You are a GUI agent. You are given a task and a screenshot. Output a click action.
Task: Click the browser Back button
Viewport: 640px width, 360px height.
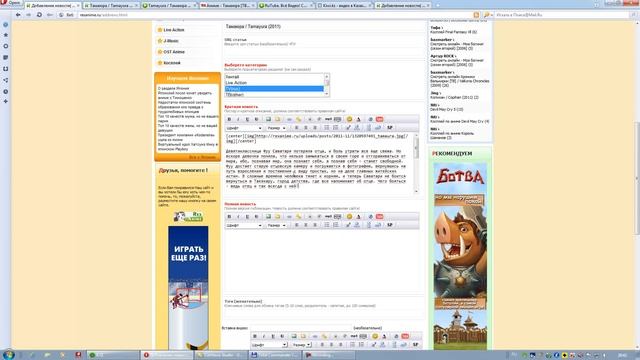[18, 15]
